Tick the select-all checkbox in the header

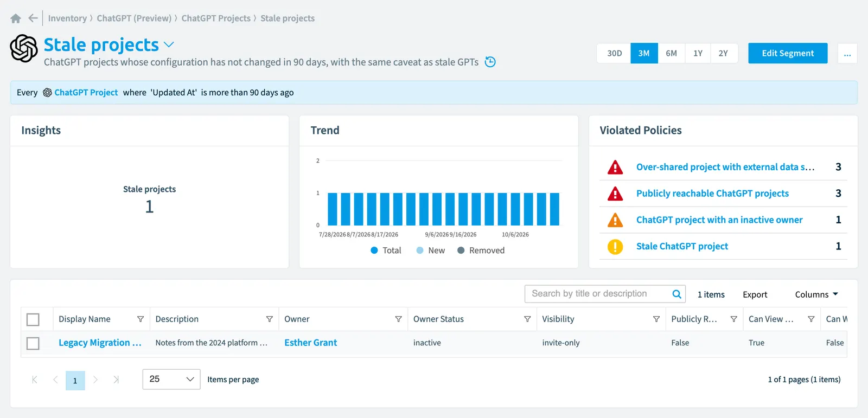[33, 319]
